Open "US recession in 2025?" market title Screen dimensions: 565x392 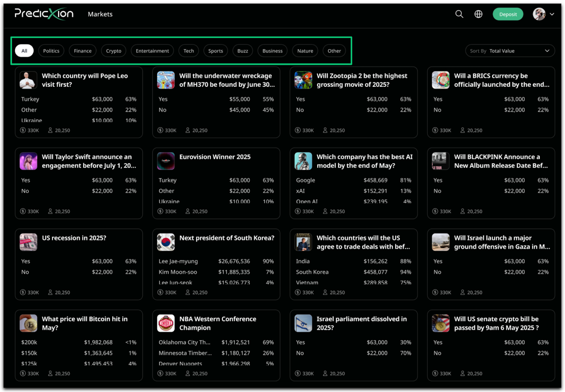tap(74, 238)
